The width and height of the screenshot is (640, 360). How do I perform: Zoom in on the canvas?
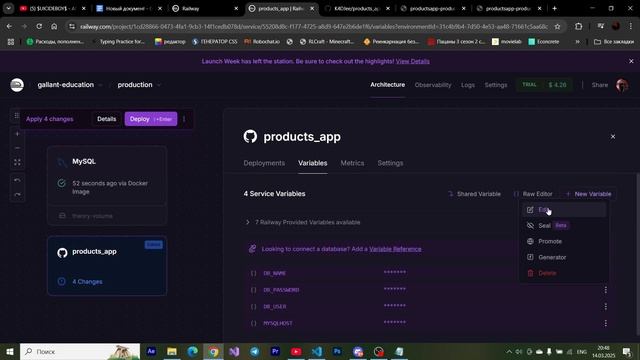point(17,134)
